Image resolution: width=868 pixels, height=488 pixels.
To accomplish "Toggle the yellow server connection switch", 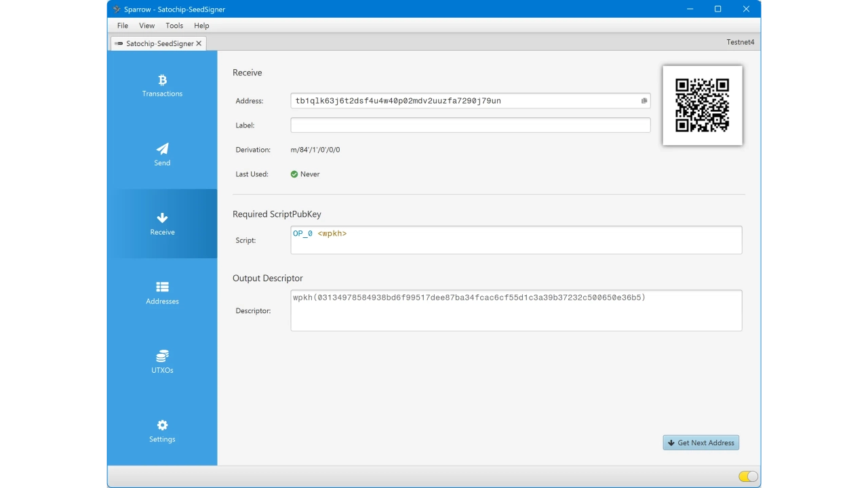I will coord(748,476).
